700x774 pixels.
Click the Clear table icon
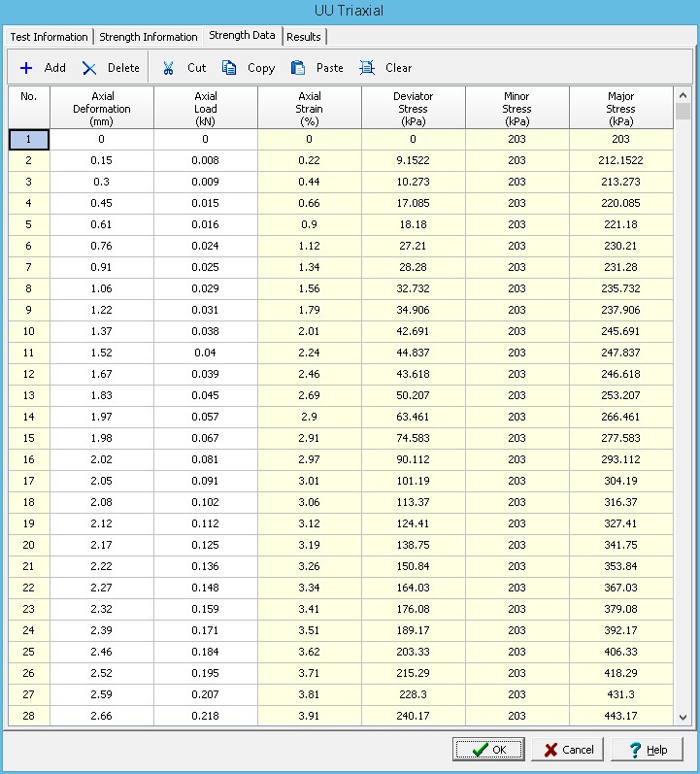coord(367,68)
